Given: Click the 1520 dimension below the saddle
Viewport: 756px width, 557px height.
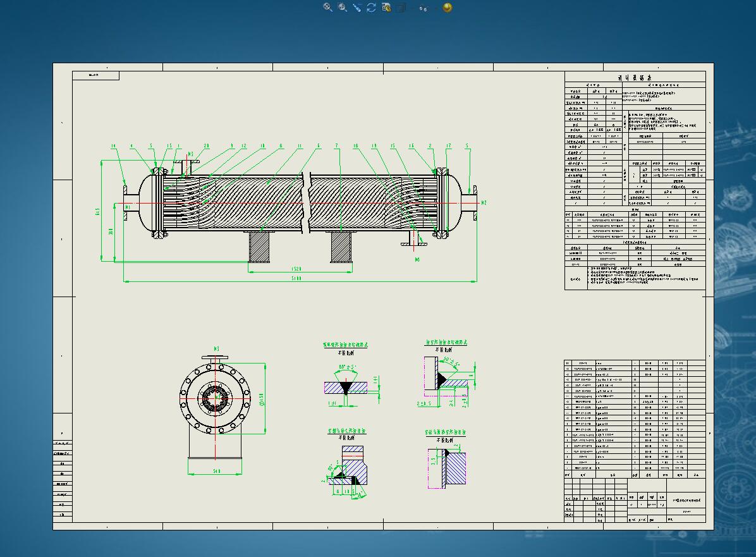Looking at the screenshot, I should tap(297, 269).
